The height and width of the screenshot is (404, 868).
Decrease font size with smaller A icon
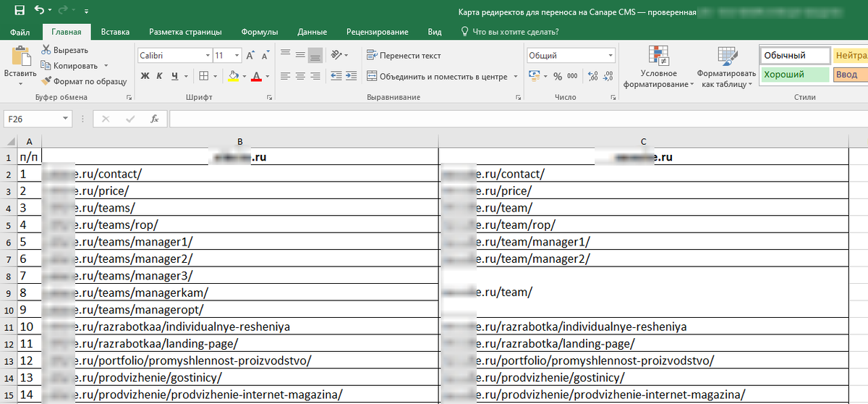point(265,56)
